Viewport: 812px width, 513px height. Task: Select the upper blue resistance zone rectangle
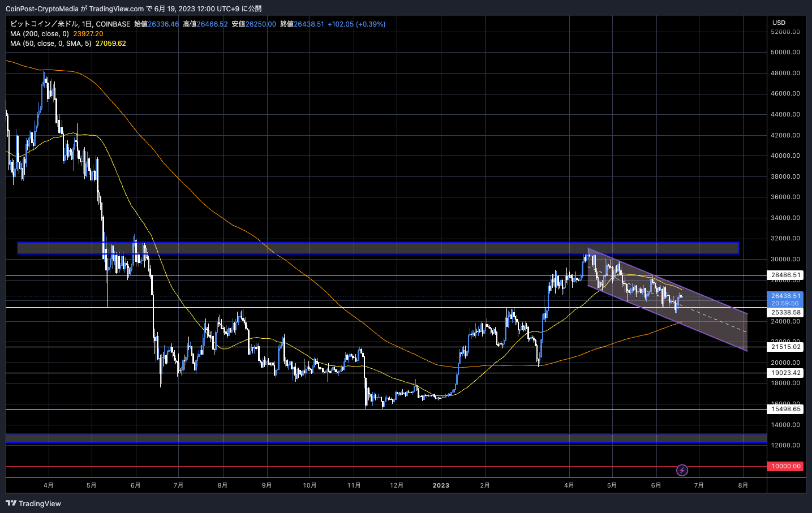pos(378,248)
